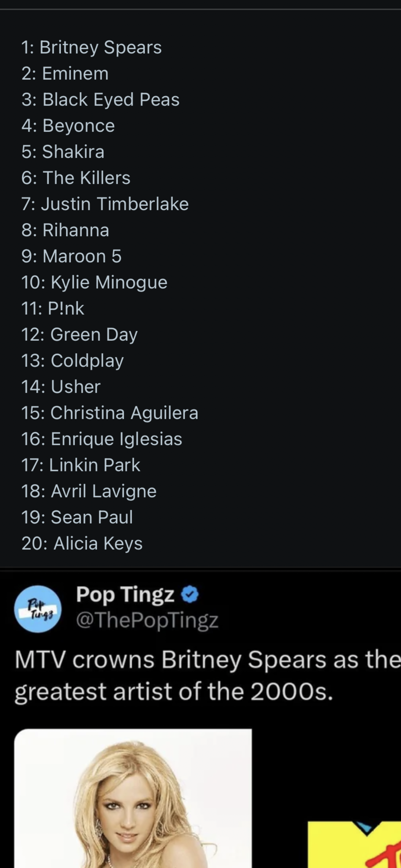The width and height of the screenshot is (401, 868).
Task: Open the Britney Spears photo thumbnail
Action: 133,799
